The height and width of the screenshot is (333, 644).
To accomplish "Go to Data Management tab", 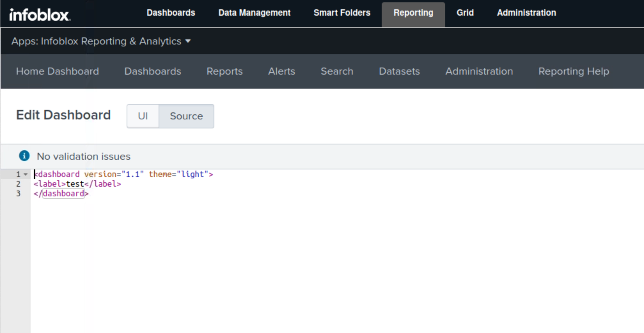I will pyautogui.click(x=254, y=13).
